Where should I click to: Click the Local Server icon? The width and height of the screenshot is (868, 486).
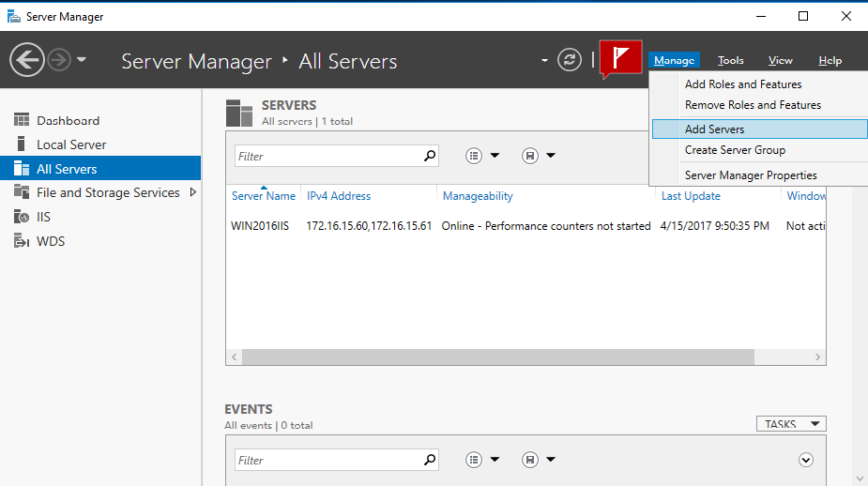[22, 144]
